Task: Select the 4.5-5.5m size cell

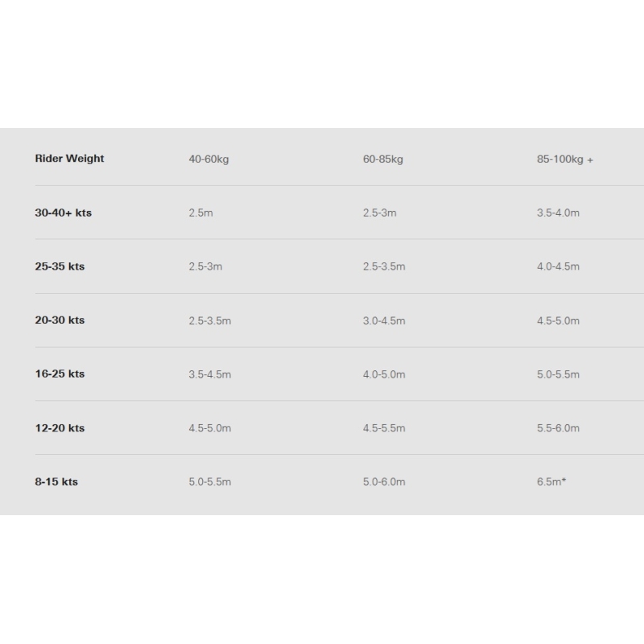Action: [x=384, y=428]
